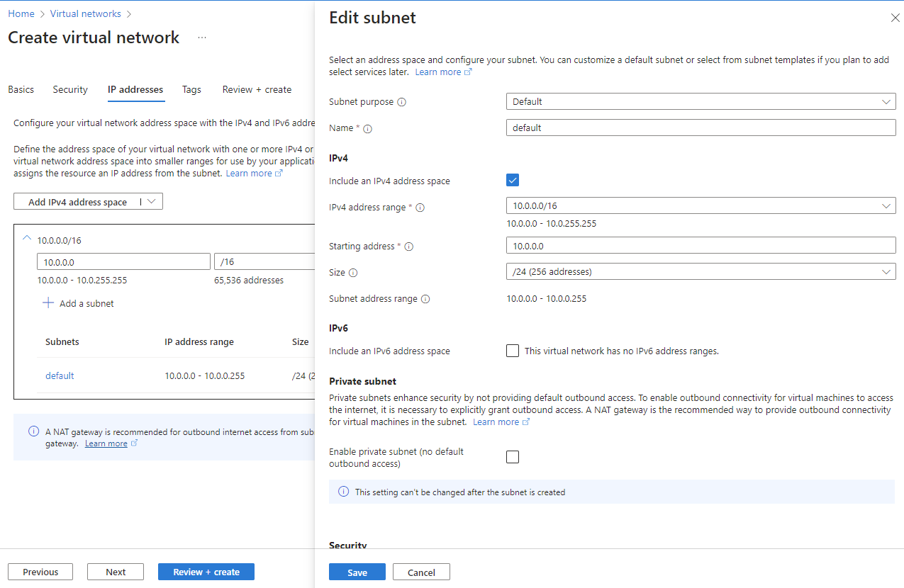Collapse the 10.0.0.0/16 address space section
This screenshot has height=588, width=904.
click(x=27, y=239)
